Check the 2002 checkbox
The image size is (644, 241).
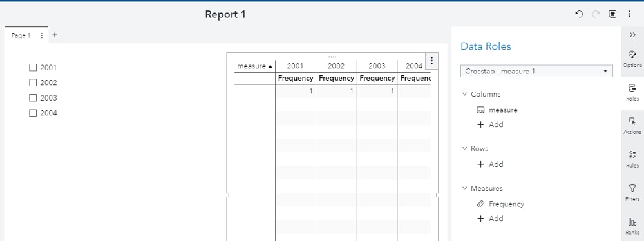(x=33, y=82)
